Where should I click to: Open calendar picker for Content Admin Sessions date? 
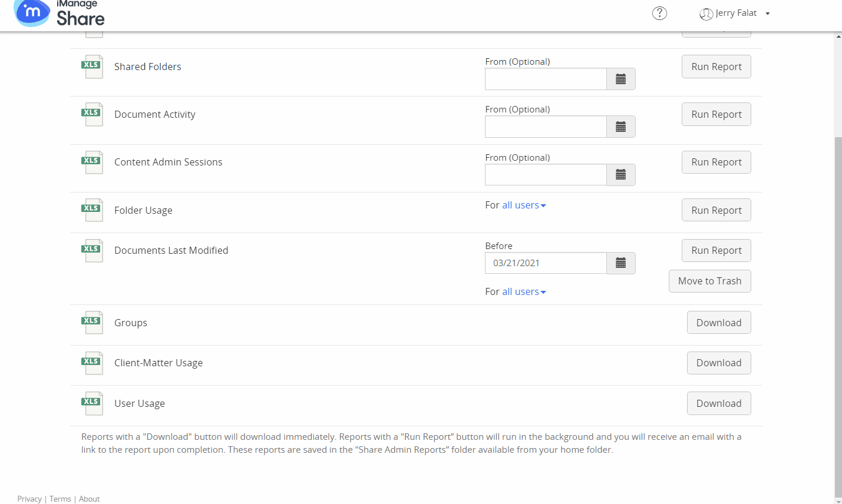pyautogui.click(x=621, y=175)
